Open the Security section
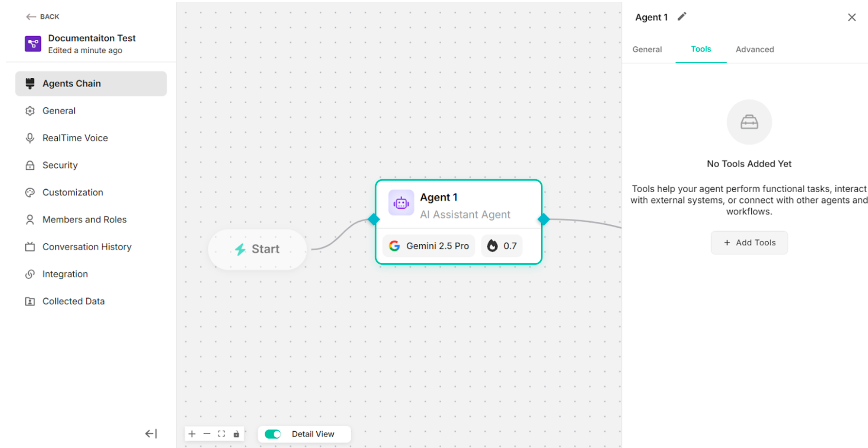The width and height of the screenshot is (868, 448). point(60,165)
